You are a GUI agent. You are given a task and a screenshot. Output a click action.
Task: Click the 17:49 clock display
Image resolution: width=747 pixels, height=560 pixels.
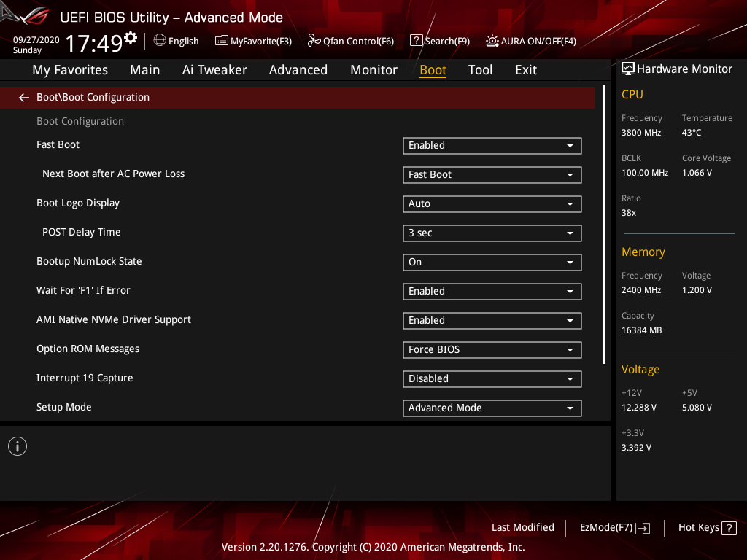click(x=94, y=43)
